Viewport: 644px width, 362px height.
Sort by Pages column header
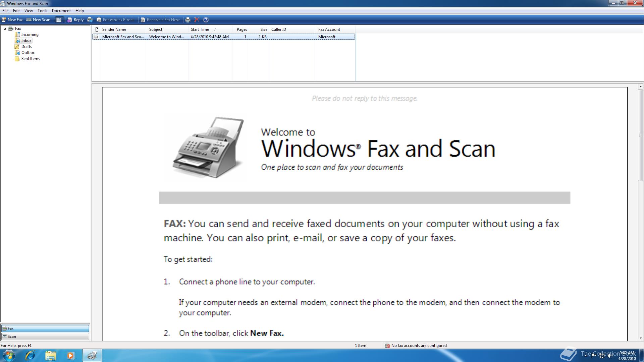[x=241, y=29]
